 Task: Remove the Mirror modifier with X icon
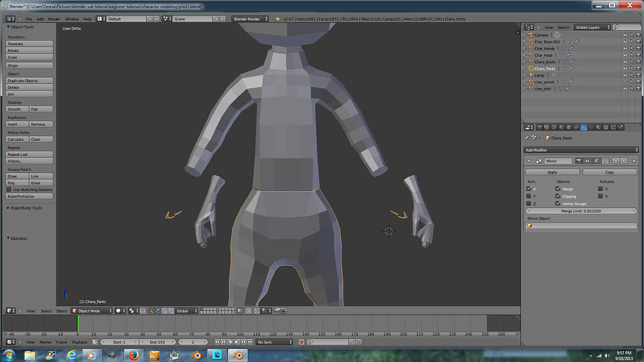pyautogui.click(x=634, y=161)
